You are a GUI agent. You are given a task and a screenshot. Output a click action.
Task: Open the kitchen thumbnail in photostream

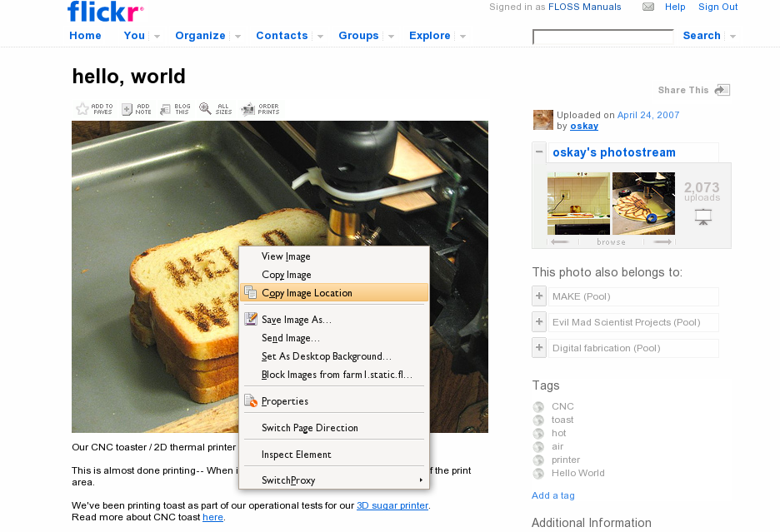point(578,203)
